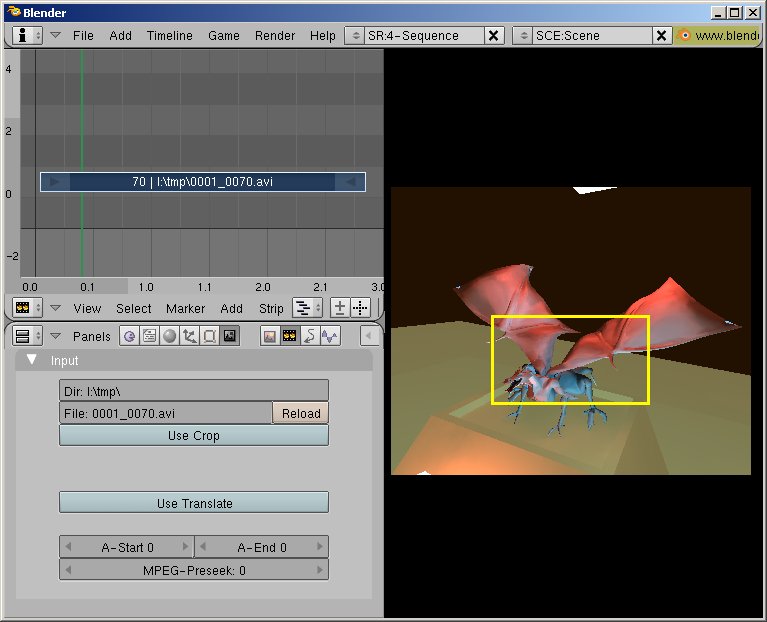Hide pulldown menus in the sequencer header
Screen dimensions: 767x622
56,308
